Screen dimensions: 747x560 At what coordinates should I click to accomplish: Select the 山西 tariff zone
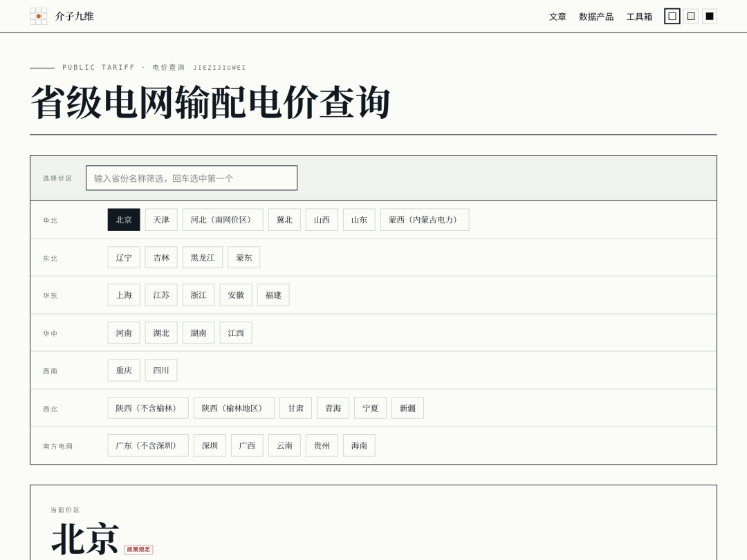pyautogui.click(x=322, y=220)
